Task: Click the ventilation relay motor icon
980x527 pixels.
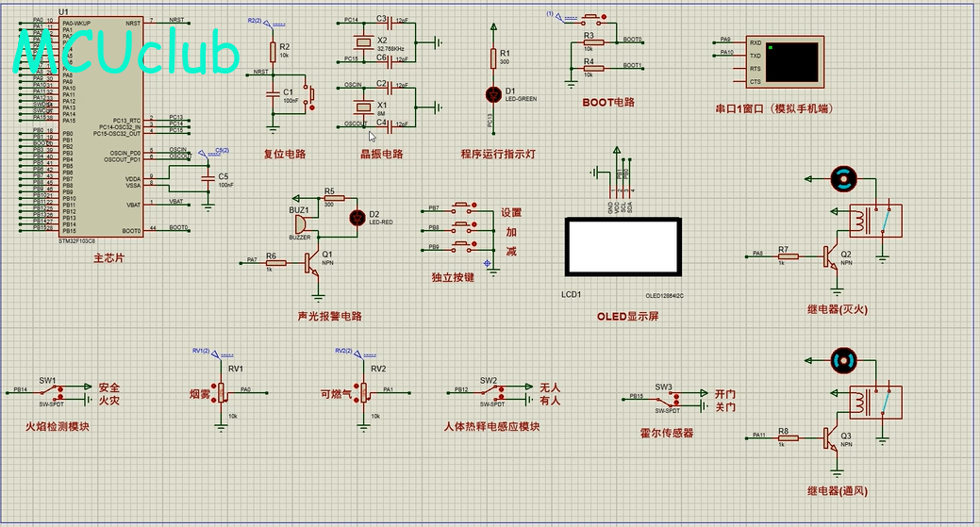Action: click(x=844, y=361)
